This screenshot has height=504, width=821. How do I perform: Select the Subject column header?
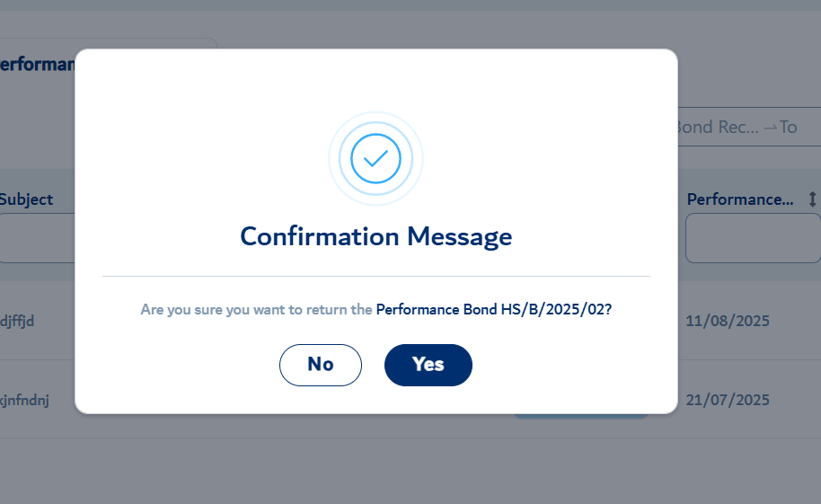[x=26, y=199]
